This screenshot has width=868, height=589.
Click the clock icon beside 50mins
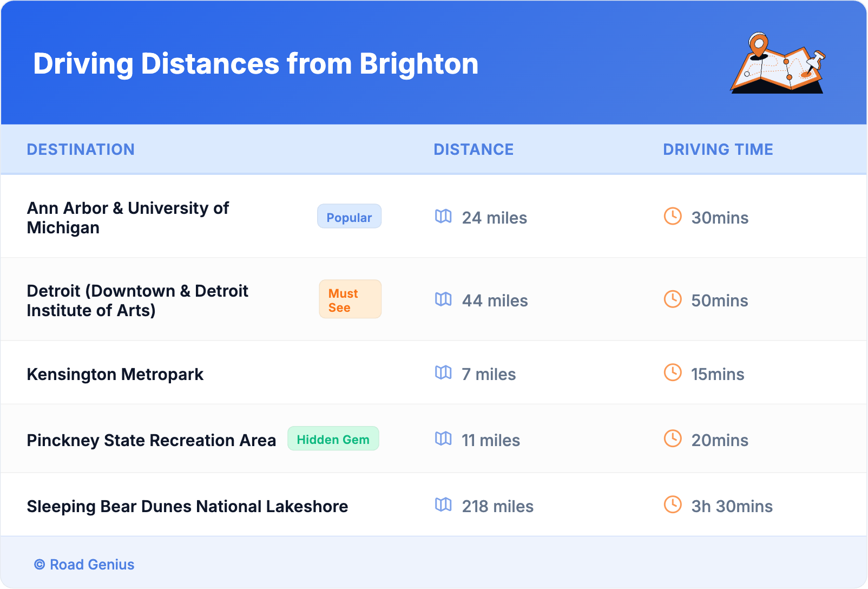pyautogui.click(x=673, y=299)
